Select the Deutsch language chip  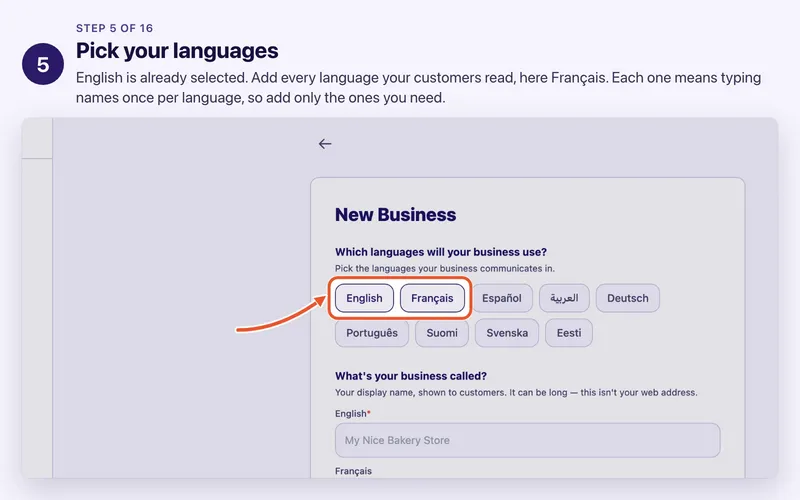[x=628, y=298]
